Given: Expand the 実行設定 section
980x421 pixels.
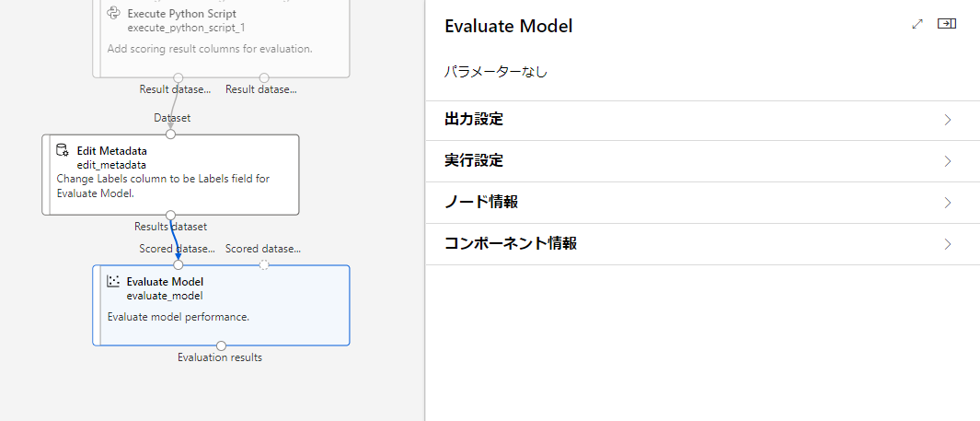Looking at the screenshot, I should [702, 161].
